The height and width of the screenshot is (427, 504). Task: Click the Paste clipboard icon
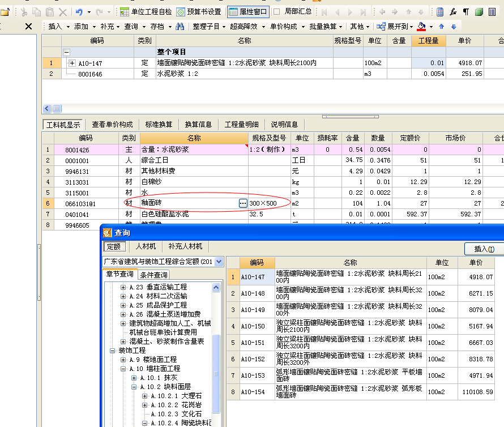(x=50, y=12)
